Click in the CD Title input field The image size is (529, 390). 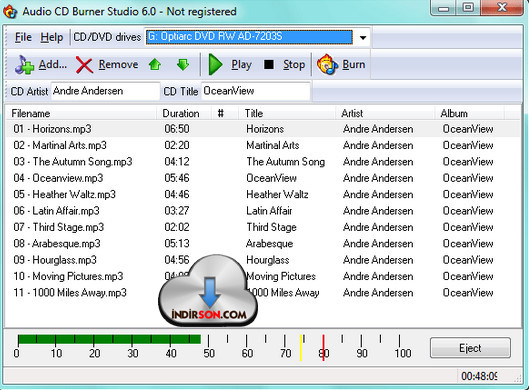[256, 91]
